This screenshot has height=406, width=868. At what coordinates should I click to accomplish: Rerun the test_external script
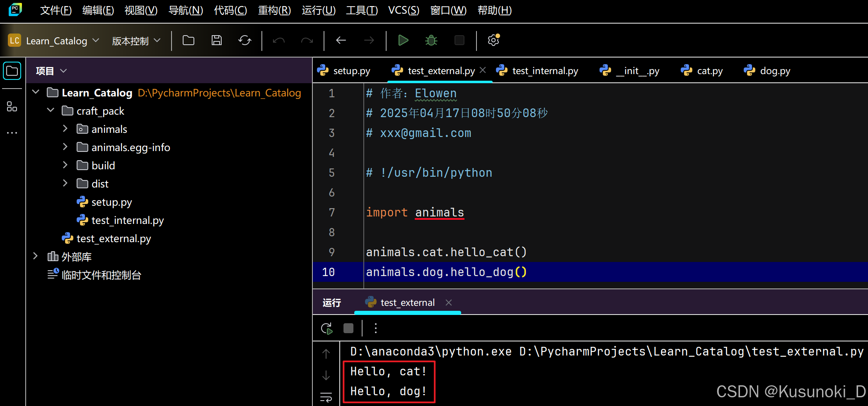pyautogui.click(x=326, y=328)
